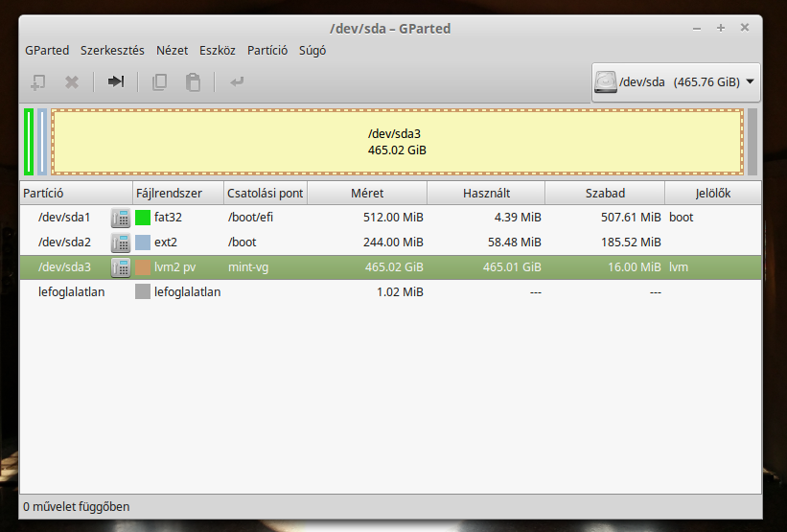Click the Méret column header

367,194
